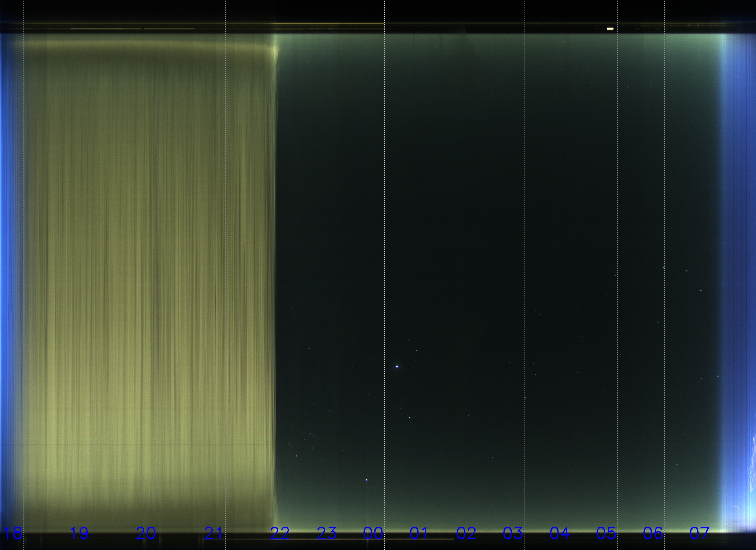Select the 22 hour marker
The height and width of the screenshot is (550, 756).
click(x=280, y=533)
